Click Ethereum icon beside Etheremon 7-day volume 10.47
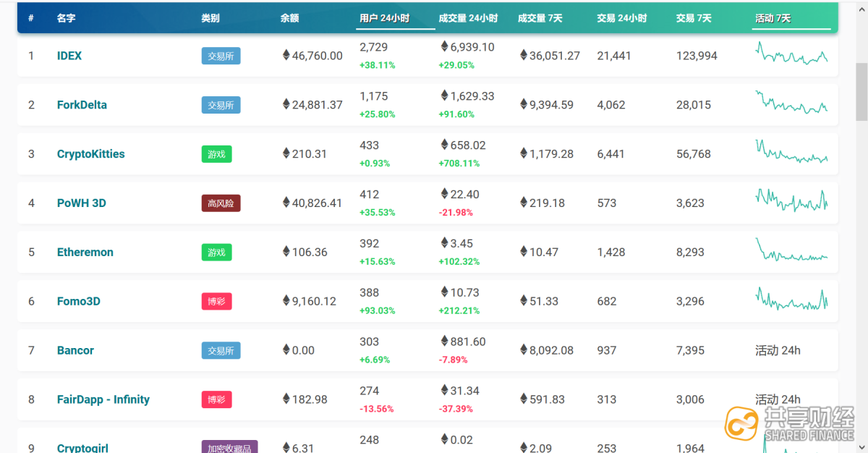This screenshot has width=868, height=453. [524, 252]
